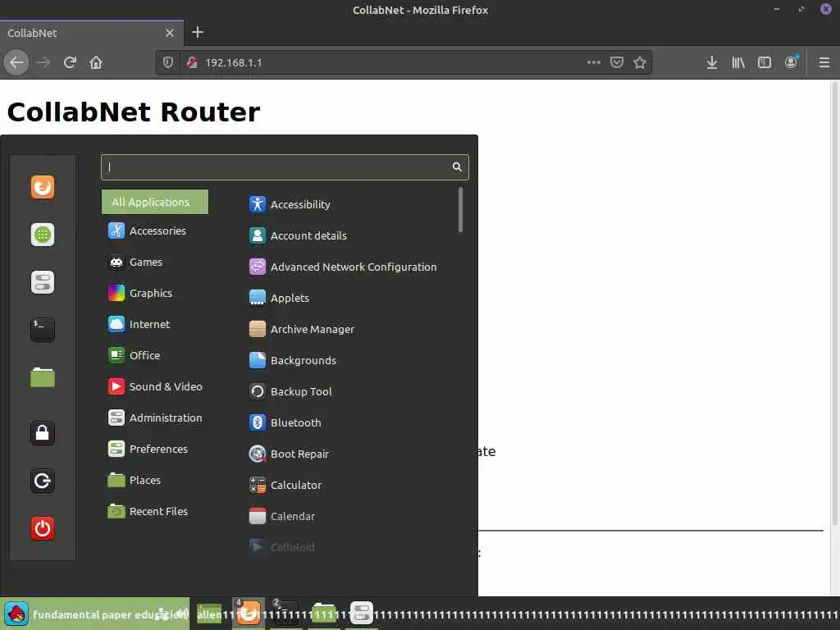
Task: Click file manager folder in taskbar
Action: point(323,614)
